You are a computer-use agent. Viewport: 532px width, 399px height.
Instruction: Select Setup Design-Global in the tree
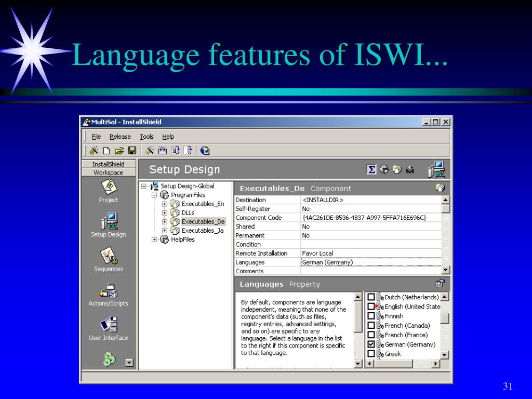187,186
